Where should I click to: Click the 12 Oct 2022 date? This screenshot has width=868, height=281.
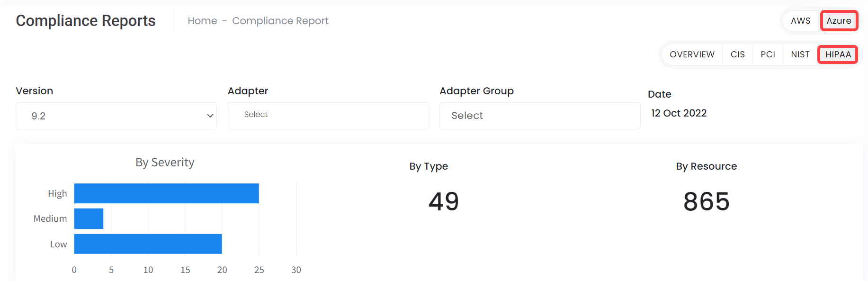coord(679,113)
